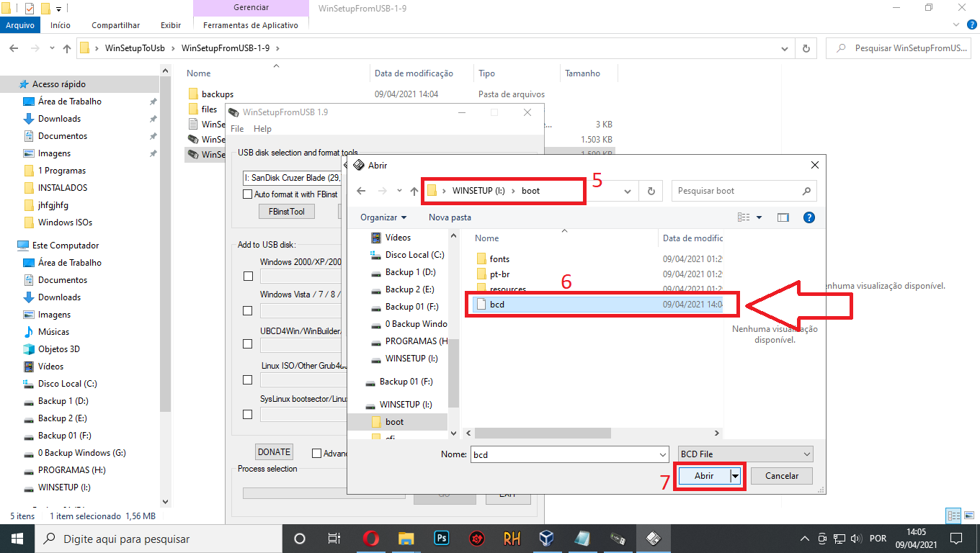Click the back arrow in Abrir dialog
This screenshot has height=553, width=980.
(362, 191)
